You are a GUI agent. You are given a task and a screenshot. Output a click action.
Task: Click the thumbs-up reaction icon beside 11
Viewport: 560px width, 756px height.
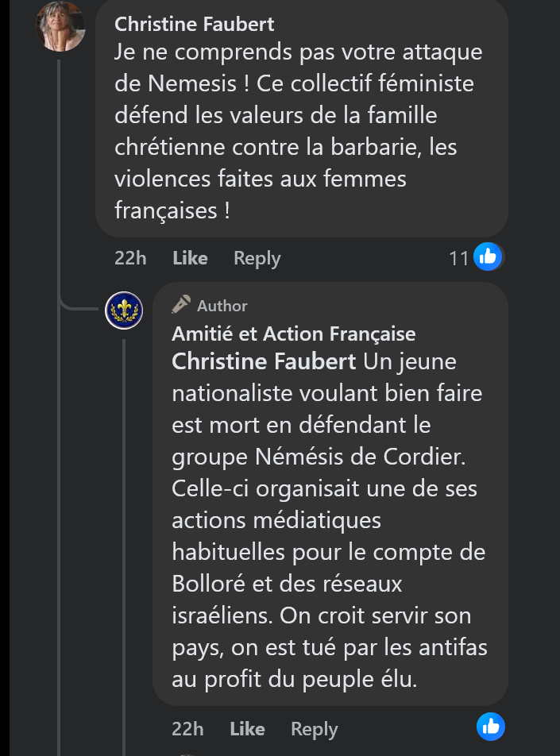tap(488, 256)
